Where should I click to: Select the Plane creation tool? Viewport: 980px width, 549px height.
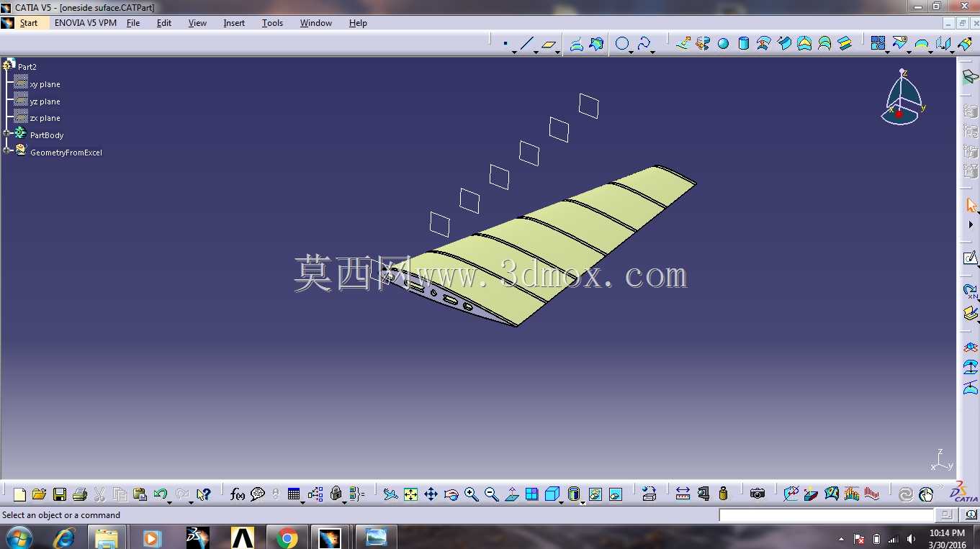pos(549,44)
